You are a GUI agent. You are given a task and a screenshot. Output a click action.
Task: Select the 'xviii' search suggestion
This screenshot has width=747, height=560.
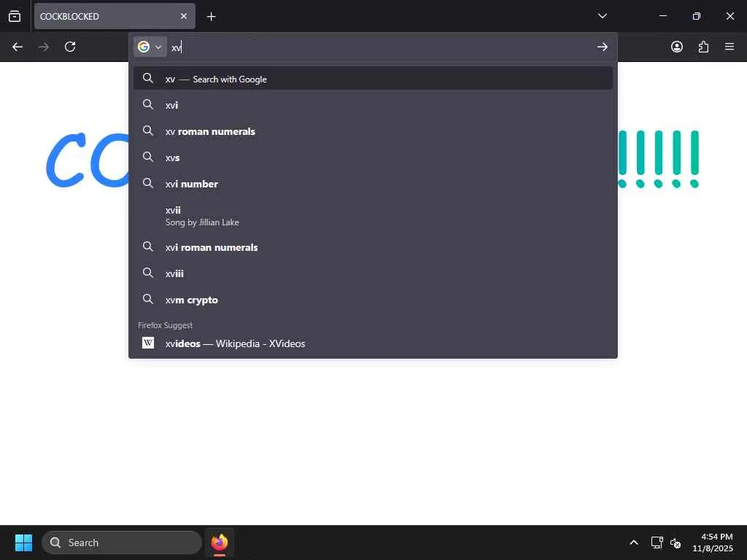click(x=373, y=273)
